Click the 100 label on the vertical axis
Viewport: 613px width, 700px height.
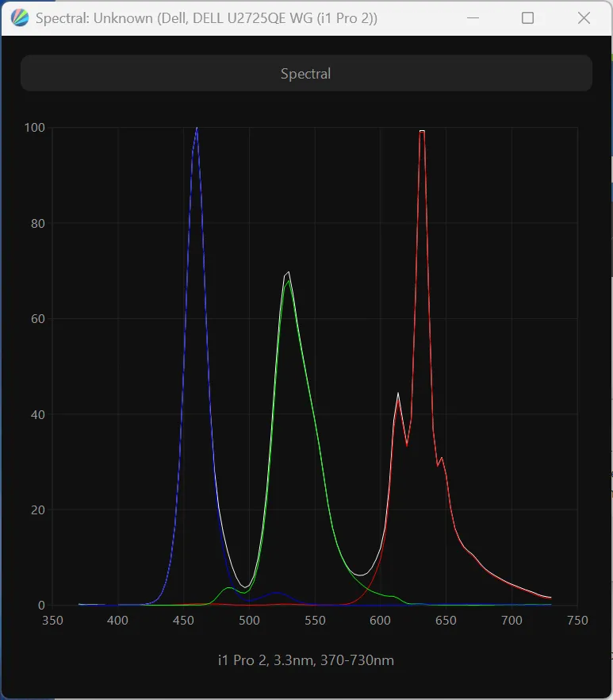pyautogui.click(x=34, y=128)
